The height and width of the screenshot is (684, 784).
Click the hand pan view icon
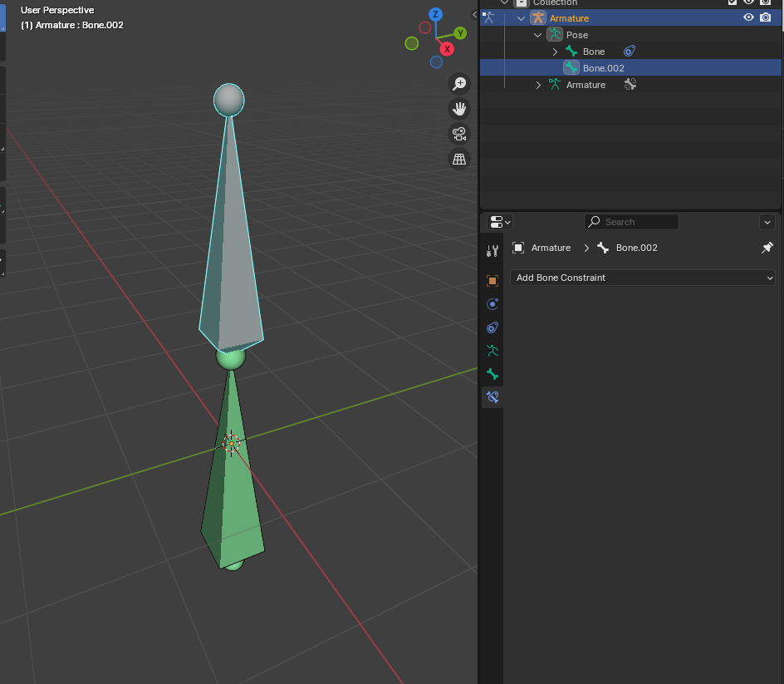pyautogui.click(x=459, y=109)
